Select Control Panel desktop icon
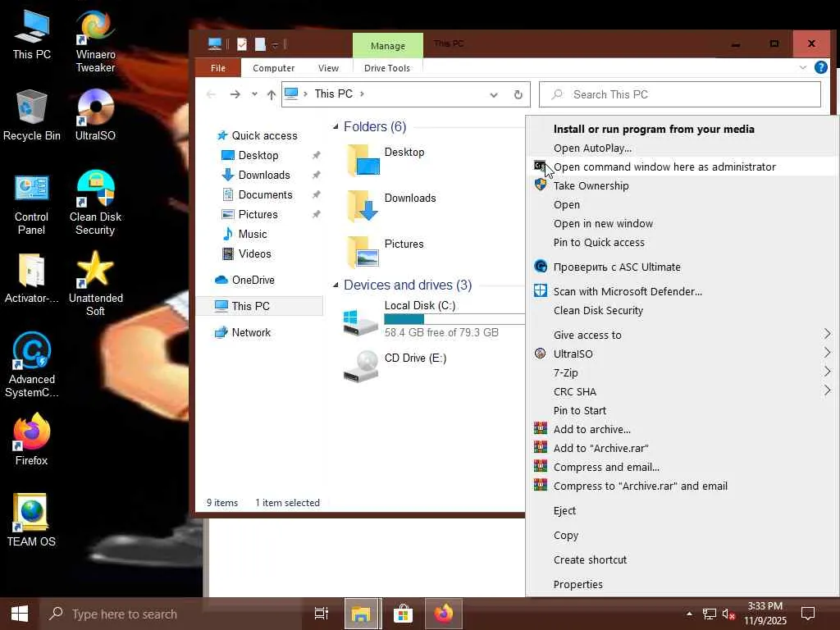 (32, 204)
